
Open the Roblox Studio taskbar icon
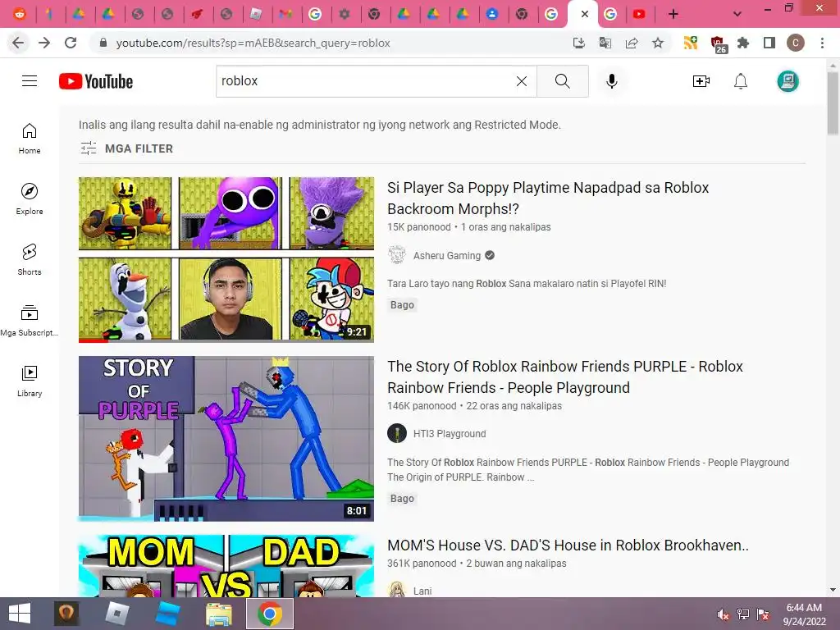click(167, 614)
